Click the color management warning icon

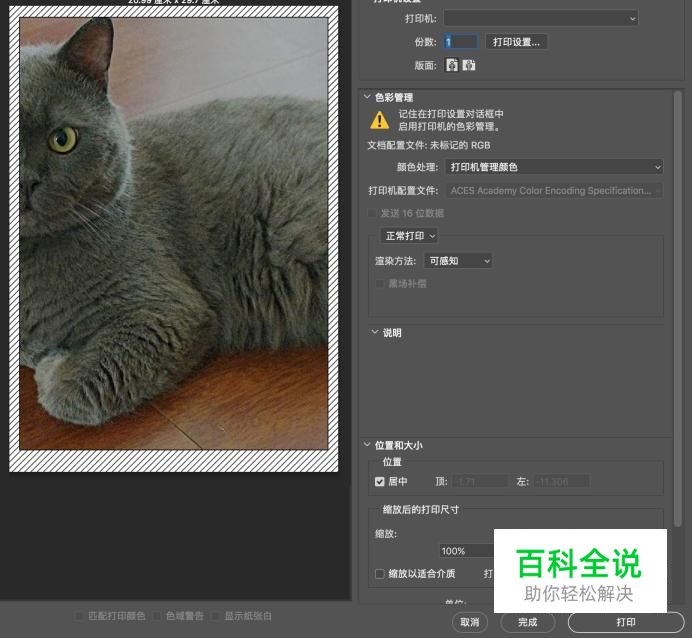(380, 120)
